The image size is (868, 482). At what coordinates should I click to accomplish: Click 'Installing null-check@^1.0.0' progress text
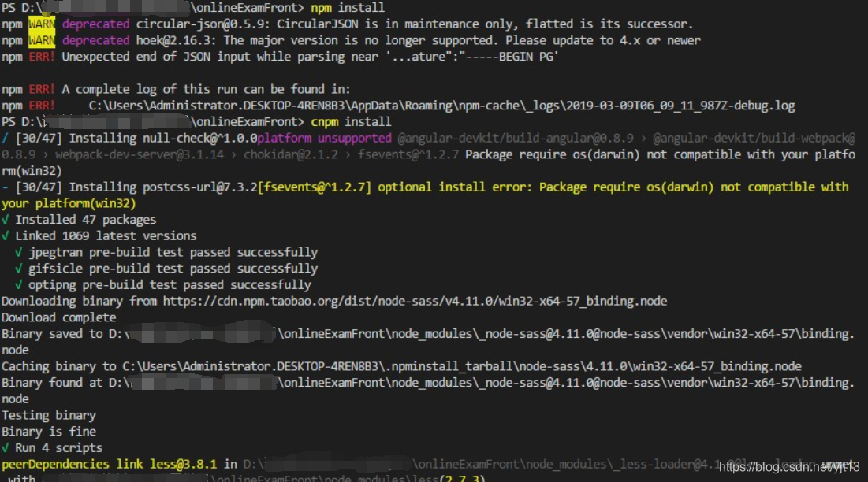point(163,138)
